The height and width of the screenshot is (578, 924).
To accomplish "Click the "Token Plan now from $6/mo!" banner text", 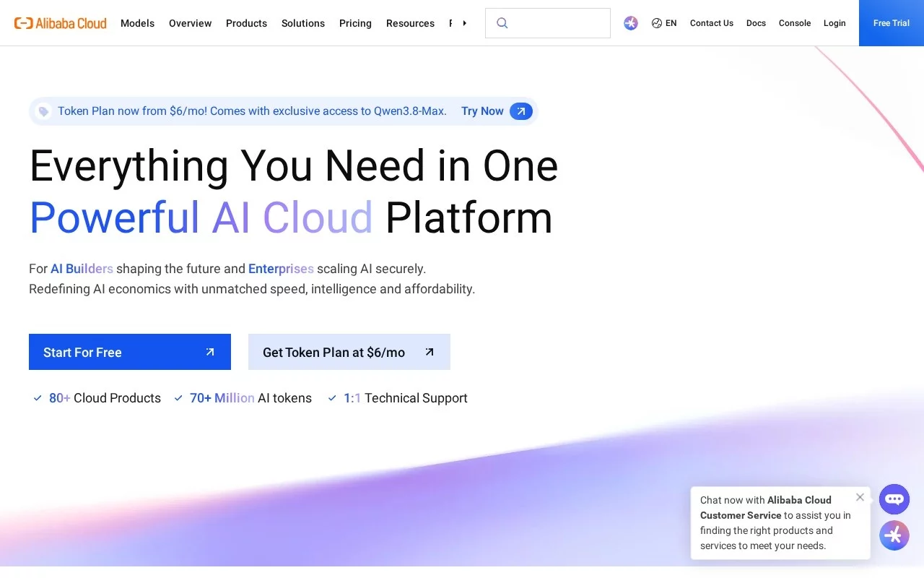I will coord(252,111).
